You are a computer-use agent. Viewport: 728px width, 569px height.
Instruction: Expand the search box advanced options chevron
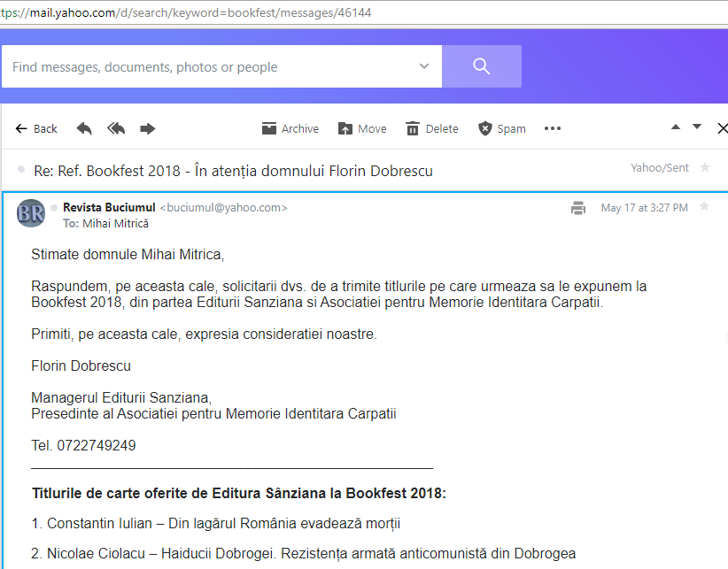pos(424,66)
